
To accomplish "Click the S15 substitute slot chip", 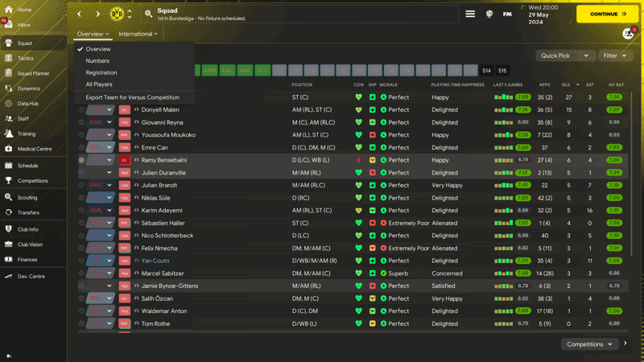I will (x=502, y=71).
